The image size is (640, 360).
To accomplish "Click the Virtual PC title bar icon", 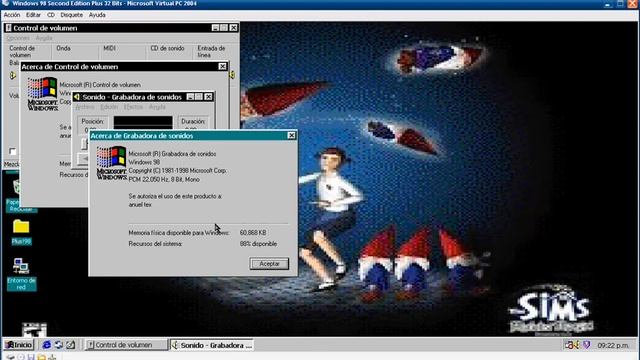I will [x=5, y=3].
